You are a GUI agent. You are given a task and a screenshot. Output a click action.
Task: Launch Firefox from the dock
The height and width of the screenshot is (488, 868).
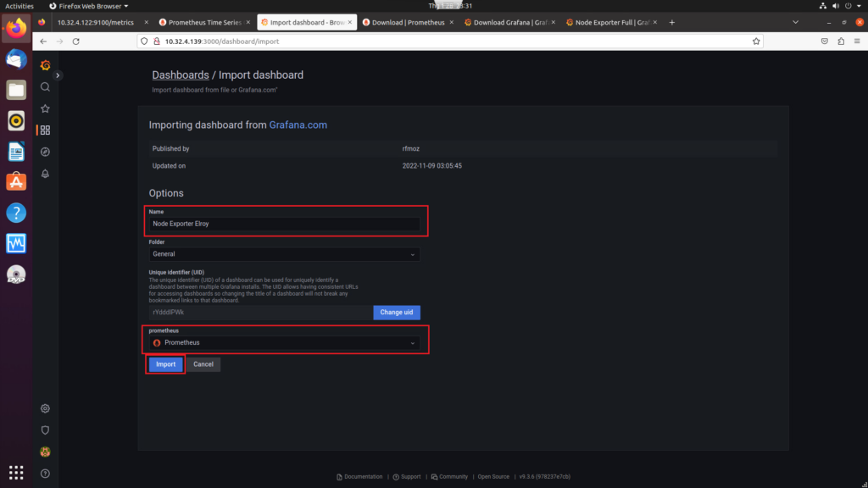(x=16, y=28)
